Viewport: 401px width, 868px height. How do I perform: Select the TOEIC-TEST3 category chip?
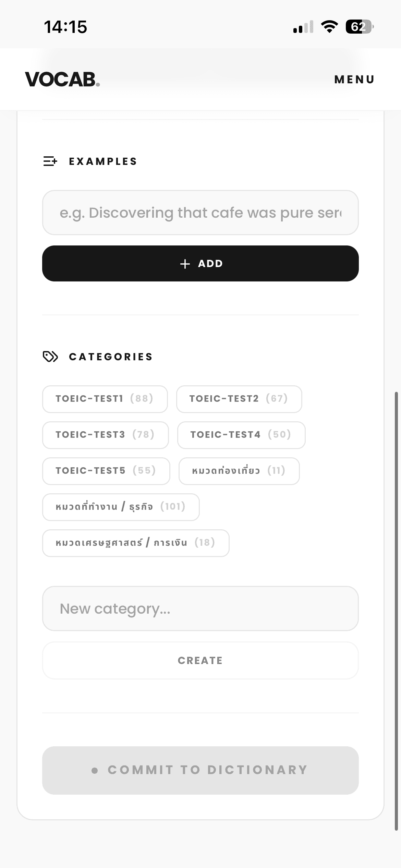[x=105, y=435]
